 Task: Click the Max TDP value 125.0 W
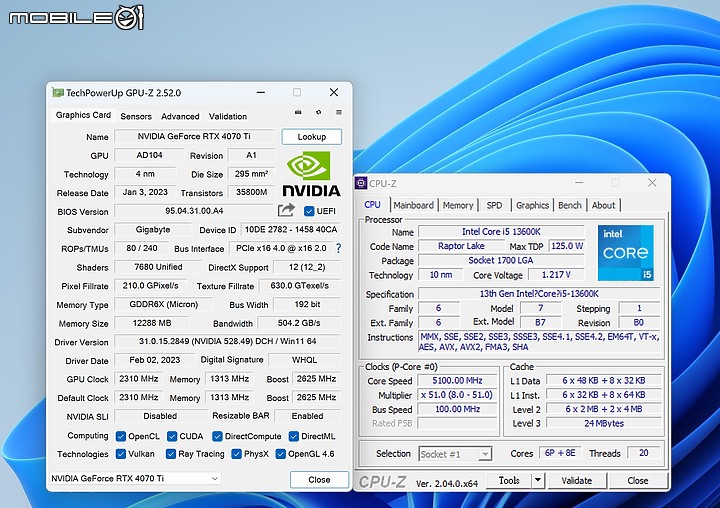[x=567, y=246]
